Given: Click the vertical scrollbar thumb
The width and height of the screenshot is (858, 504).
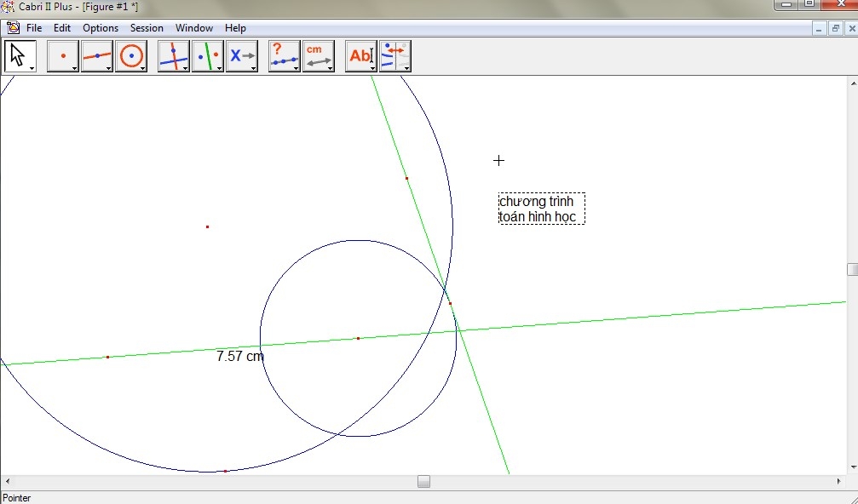Looking at the screenshot, I should pos(852,269).
